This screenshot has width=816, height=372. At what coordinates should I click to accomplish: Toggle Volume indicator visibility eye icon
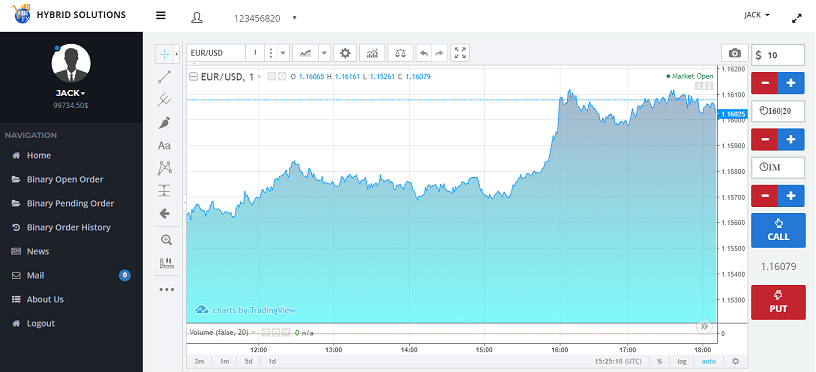point(265,332)
